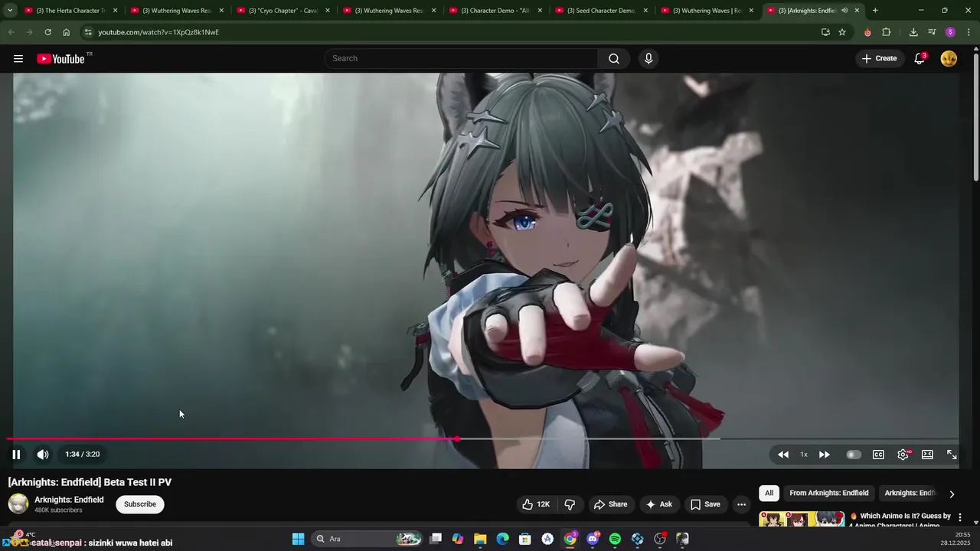Select the All filter chip
This screenshot has width=980, height=551.
pos(769,493)
